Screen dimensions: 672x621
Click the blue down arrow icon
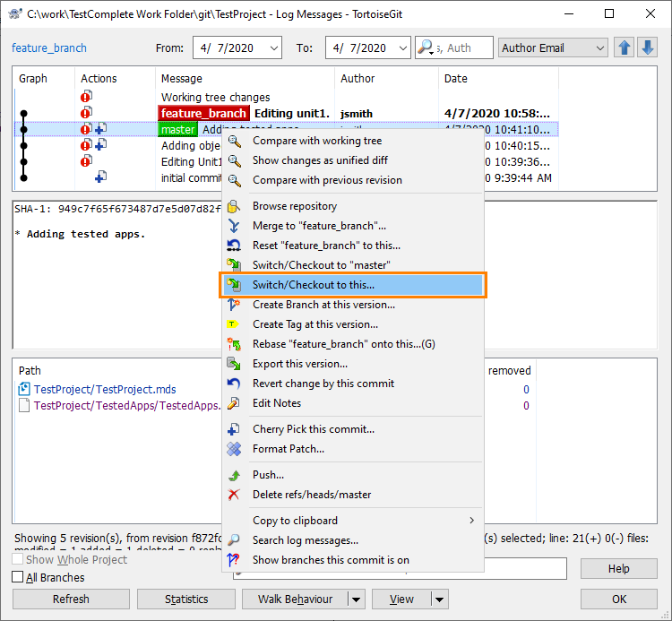[x=647, y=48]
